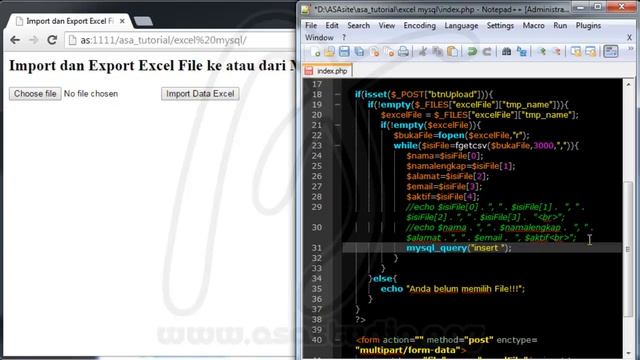This screenshot has width=640, height=360.
Task: Click the Zoom Out toolbar icon
Action: pos(556,51)
